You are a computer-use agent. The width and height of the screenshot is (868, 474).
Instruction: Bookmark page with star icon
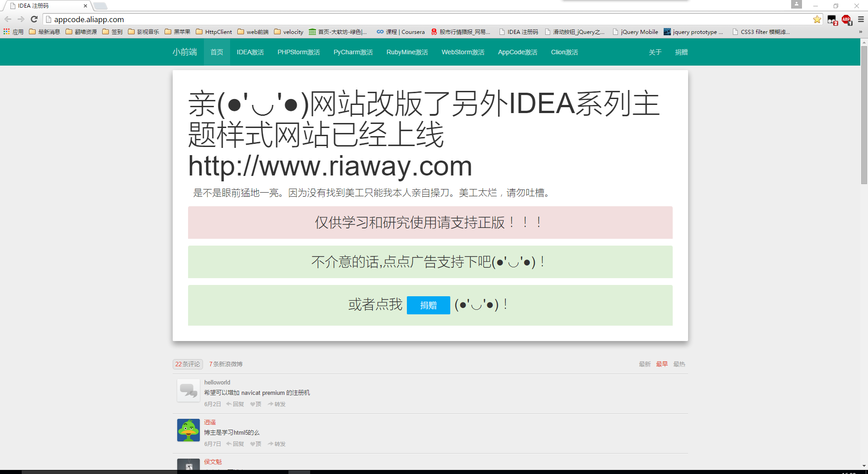[x=817, y=19]
